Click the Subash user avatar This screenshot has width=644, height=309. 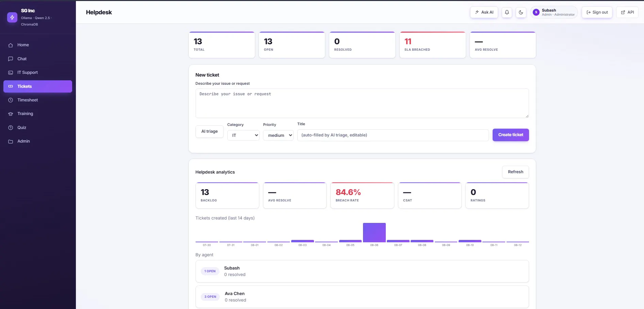[x=536, y=12]
